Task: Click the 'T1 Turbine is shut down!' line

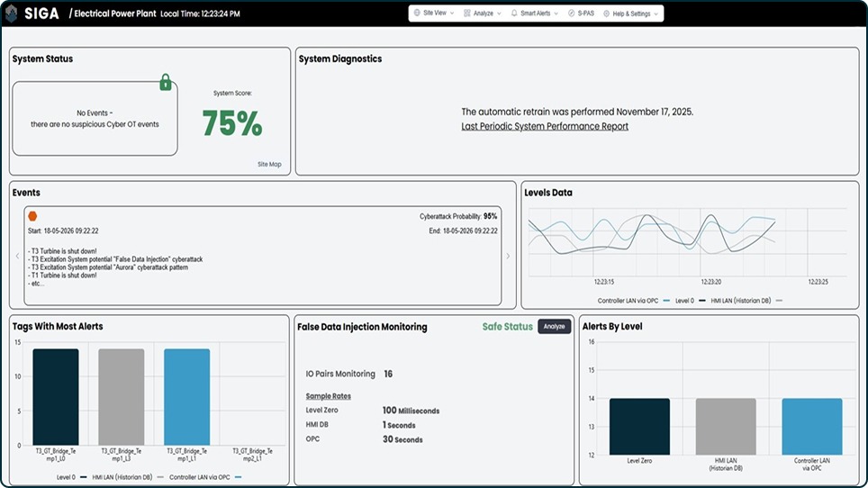Action: (64, 275)
